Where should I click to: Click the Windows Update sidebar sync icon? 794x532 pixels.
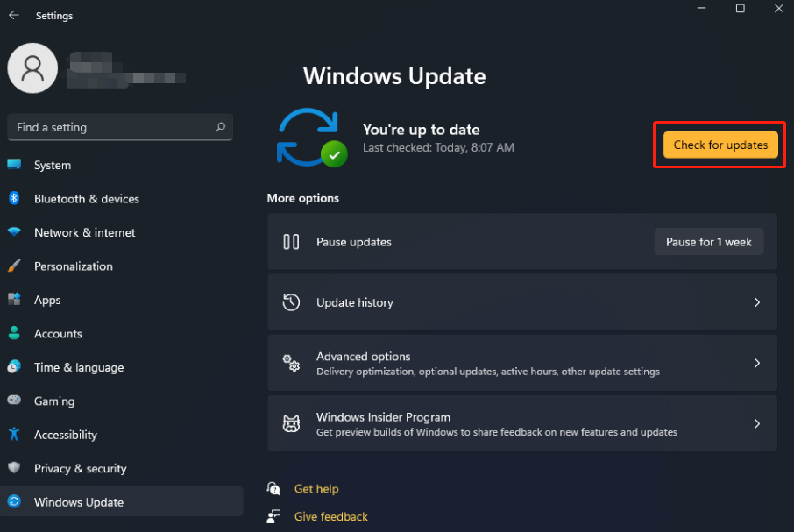[14, 501]
